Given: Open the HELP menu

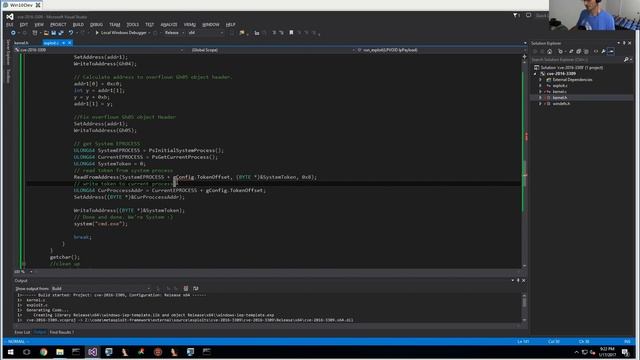Looking at the screenshot, I should tap(231, 24).
